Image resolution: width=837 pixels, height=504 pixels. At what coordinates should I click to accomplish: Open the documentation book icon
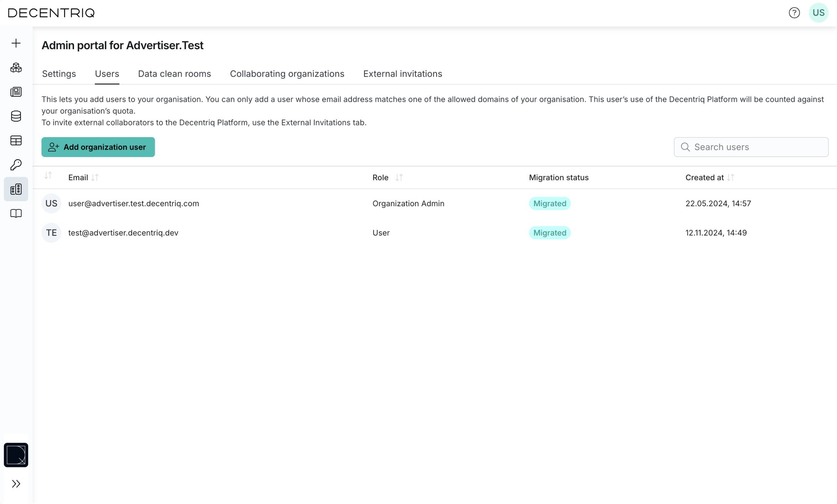(x=16, y=213)
